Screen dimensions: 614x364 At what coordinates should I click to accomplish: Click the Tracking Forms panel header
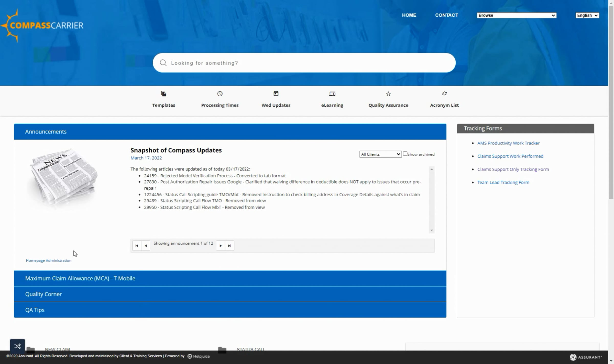pyautogui.click(x=525, y=128)
